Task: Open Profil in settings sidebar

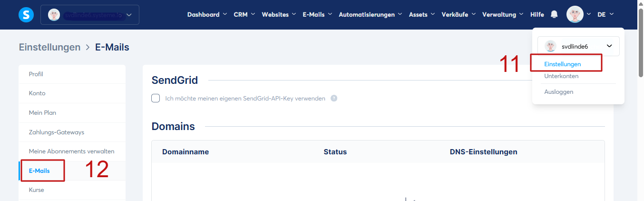Action: [x=72, y=74]
